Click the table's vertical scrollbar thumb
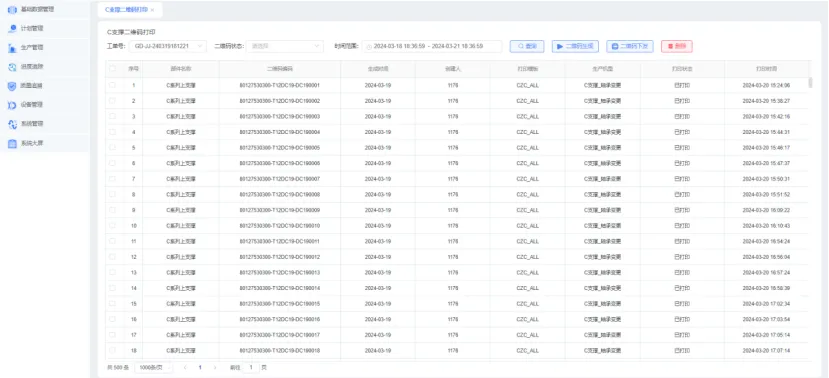The width and height of the screenshot is (829, 378). coord(810,82)
